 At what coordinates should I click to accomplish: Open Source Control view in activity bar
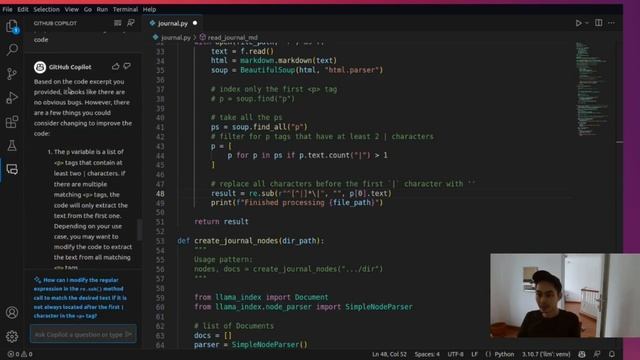tap(12, 73)
